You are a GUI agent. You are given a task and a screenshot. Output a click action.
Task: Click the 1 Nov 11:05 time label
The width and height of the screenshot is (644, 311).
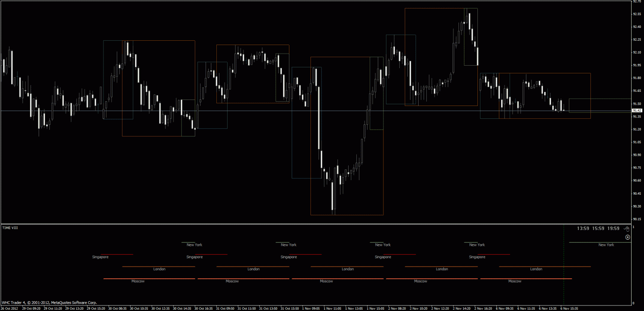coord(332,308)
